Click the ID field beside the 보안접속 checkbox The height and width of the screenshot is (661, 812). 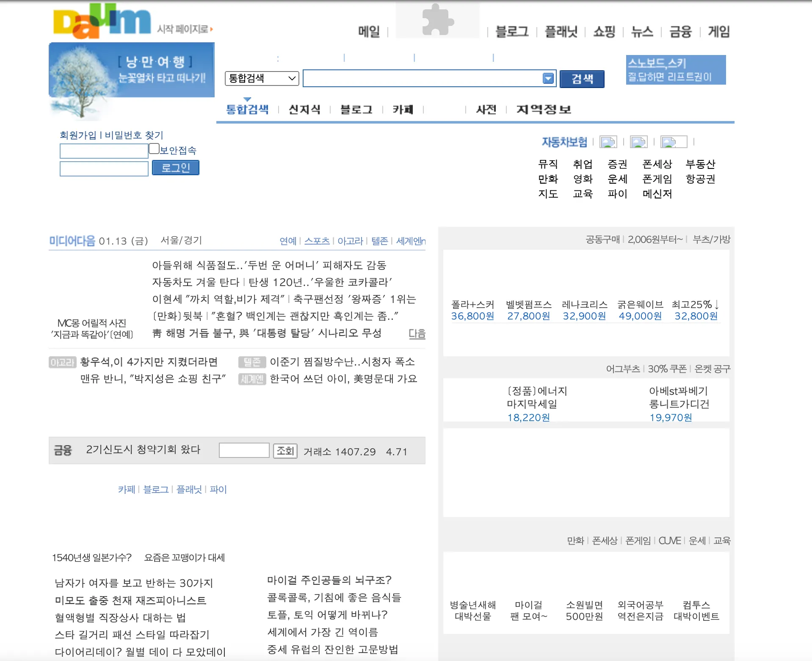coord(104,151)
